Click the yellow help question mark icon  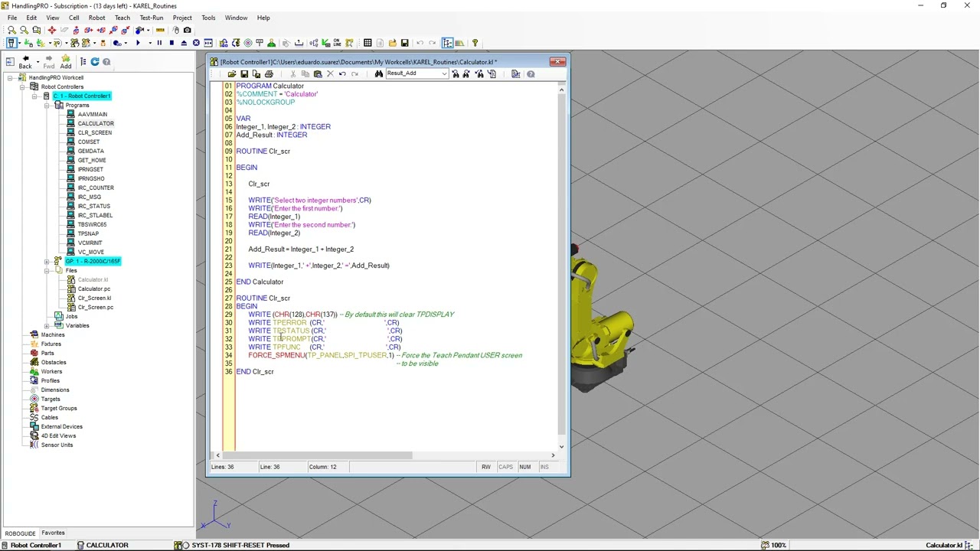[475, 43]
